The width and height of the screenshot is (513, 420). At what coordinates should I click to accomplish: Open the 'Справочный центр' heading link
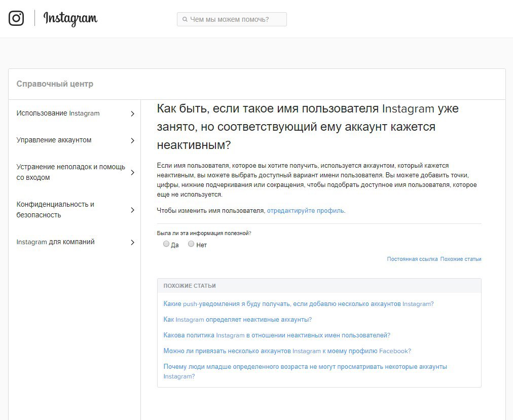click(x=55, y=84)
